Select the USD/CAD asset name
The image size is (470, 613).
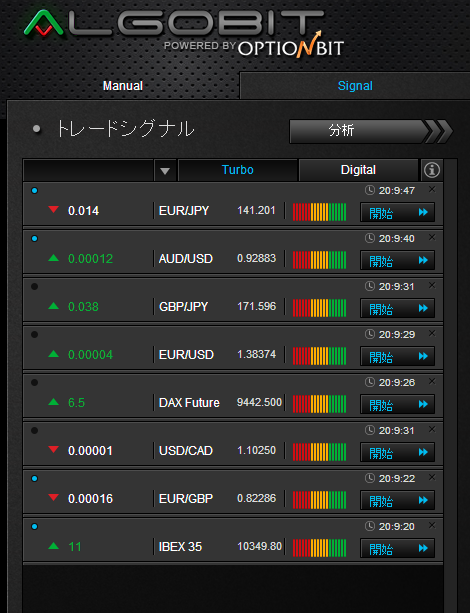[x=186, y=451]
